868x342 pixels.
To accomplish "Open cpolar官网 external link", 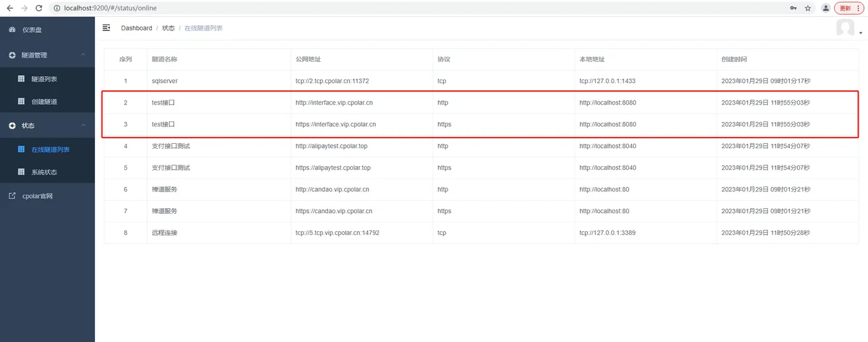I will [x=37, y=196].
